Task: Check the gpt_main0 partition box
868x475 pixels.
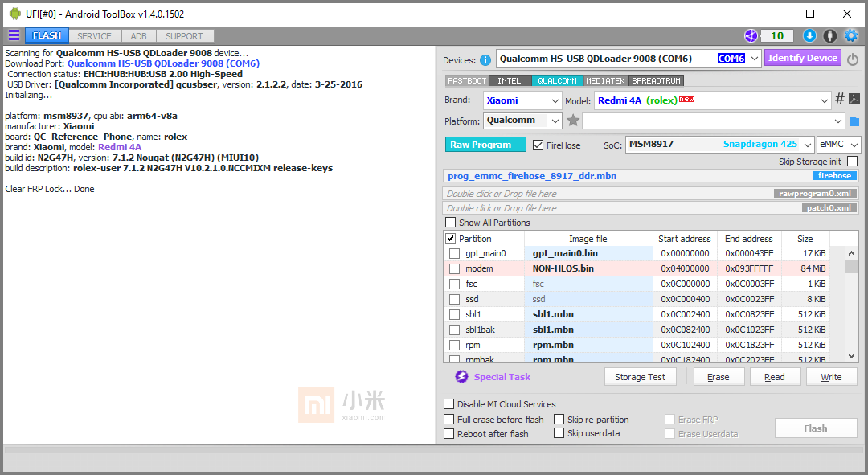Action: (x=454, y=253)
